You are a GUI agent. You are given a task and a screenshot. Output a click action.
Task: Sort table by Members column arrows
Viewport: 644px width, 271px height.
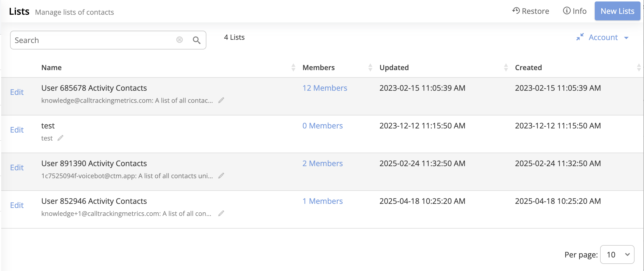(370, 67)
